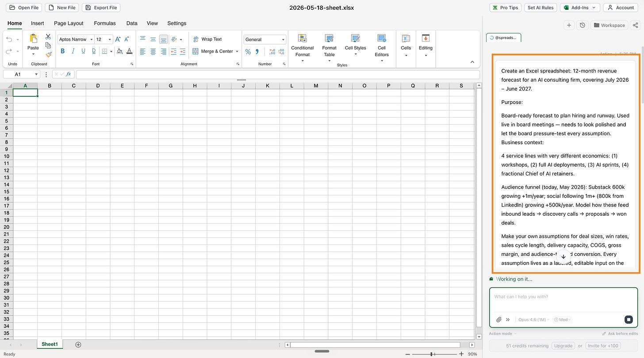Click the Increase Decimal icon
Viewport: 644px width, 358px height.
click(272, 52)
